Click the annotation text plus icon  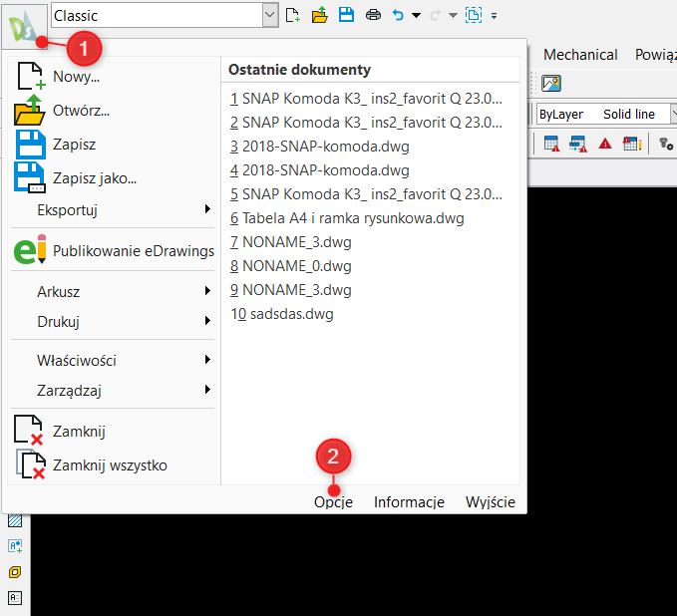pyautogui.click(x=15, y=546)
